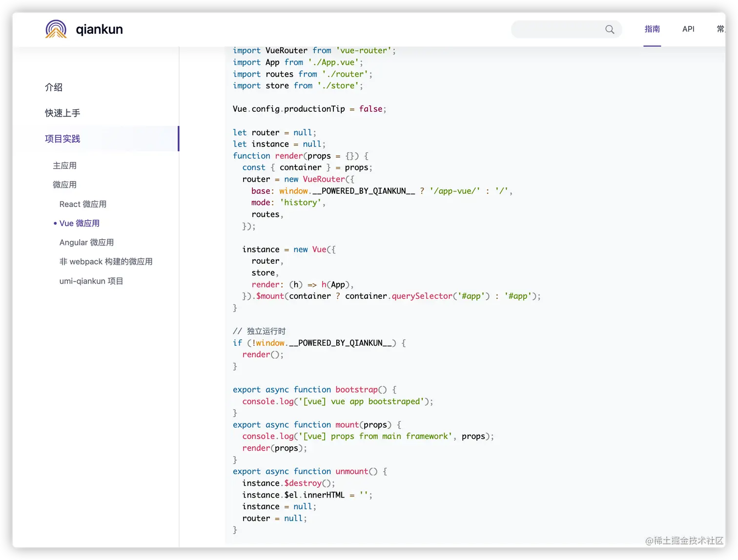Image resolution: width=738 pixels, height=560 pixels.
Task: Click the search magnifier icon
Action: point(610,29)
